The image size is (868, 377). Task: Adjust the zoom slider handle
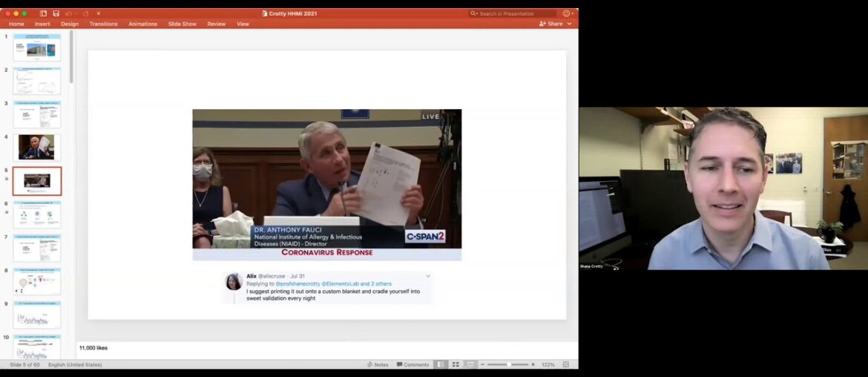pos(508,364)
